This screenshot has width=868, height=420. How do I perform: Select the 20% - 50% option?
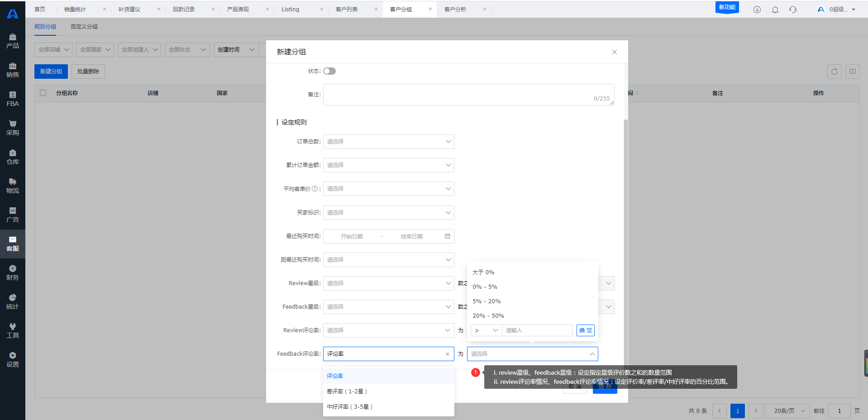coord(533,316)
